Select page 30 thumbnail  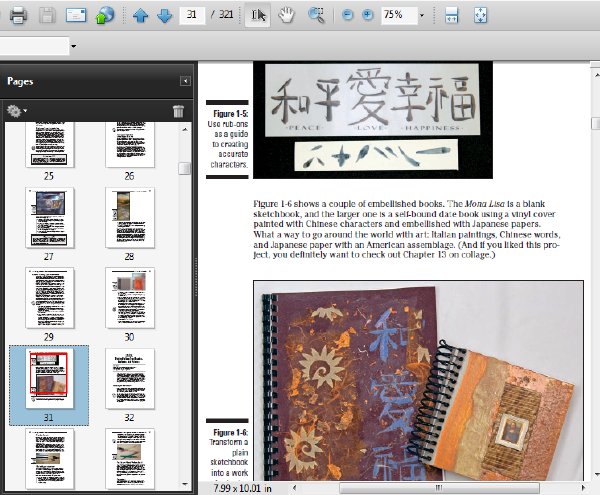pyautogui.click(x=130, y=298)
